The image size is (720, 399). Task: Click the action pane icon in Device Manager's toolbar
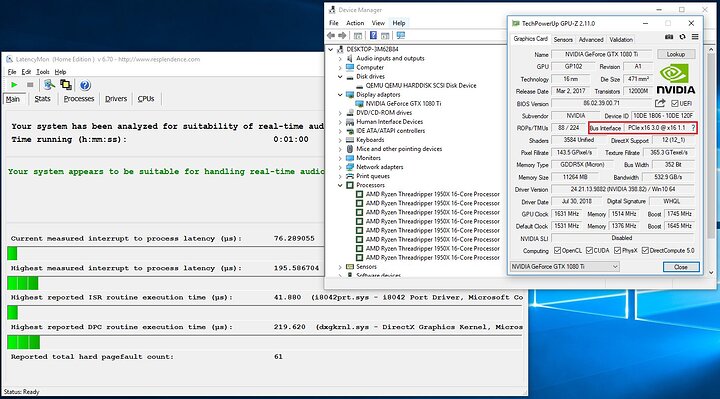pos(385,35)
